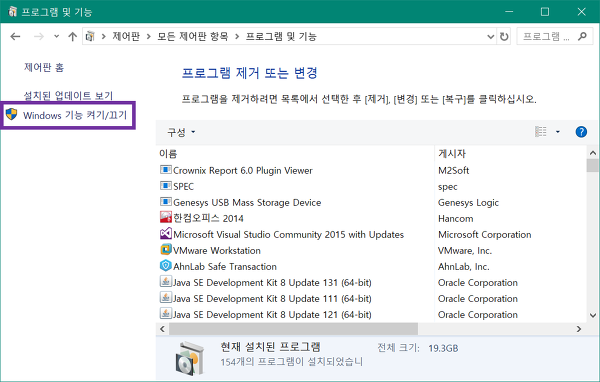600x382 pixels.
Task: Click 모든 제어판 항목 breadcrumb
Action: coord(192,36)
